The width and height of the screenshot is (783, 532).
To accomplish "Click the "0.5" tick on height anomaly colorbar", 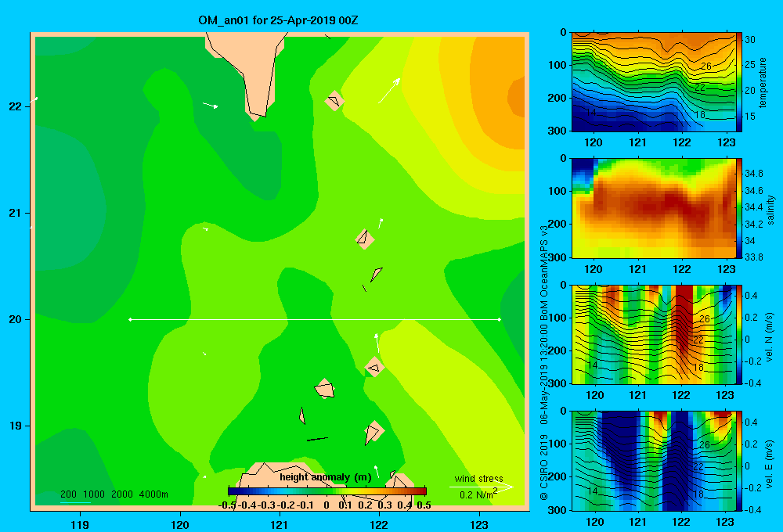I will (x=424, y=505).
